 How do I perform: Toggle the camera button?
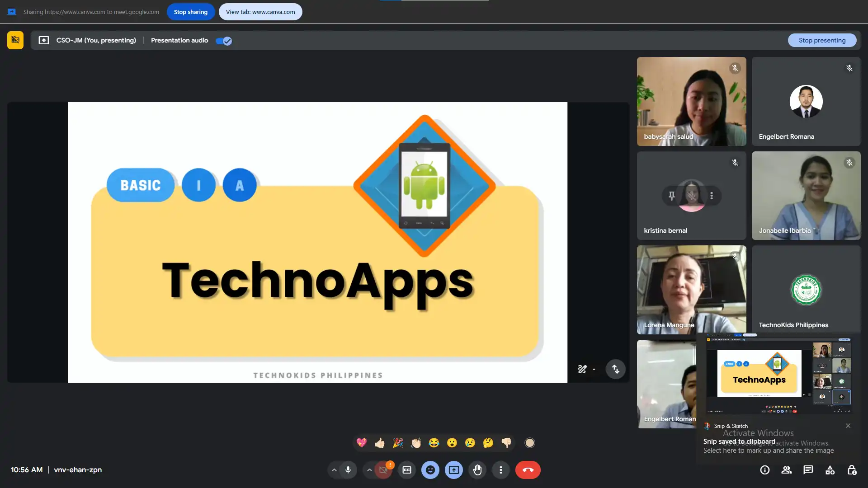point(383,470)
